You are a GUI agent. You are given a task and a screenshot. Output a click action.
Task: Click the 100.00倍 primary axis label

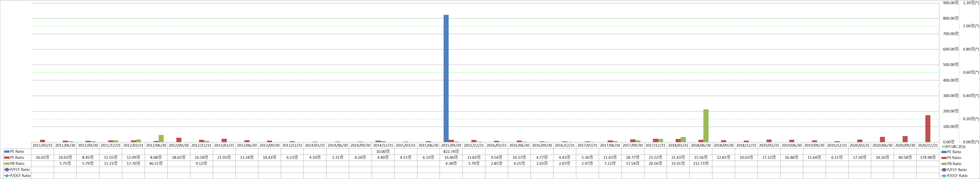[x=951, y=126]
